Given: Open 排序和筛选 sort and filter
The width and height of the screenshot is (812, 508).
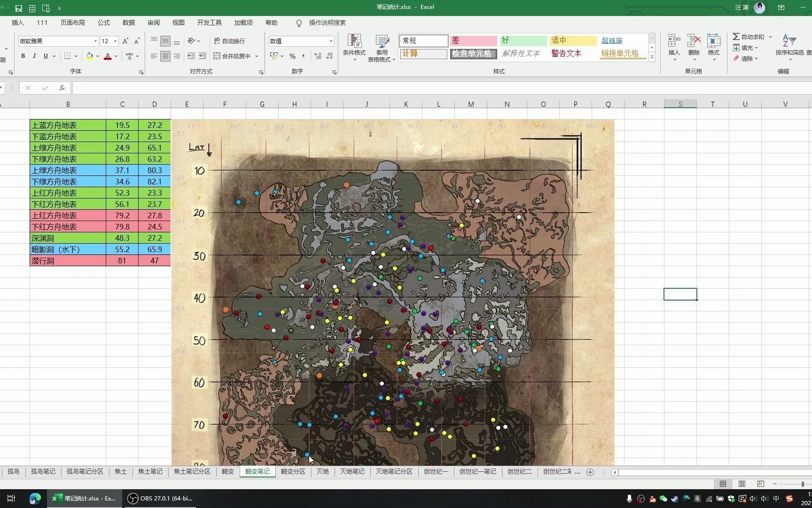Looking at the screenshot, I should tap(790, 47).
